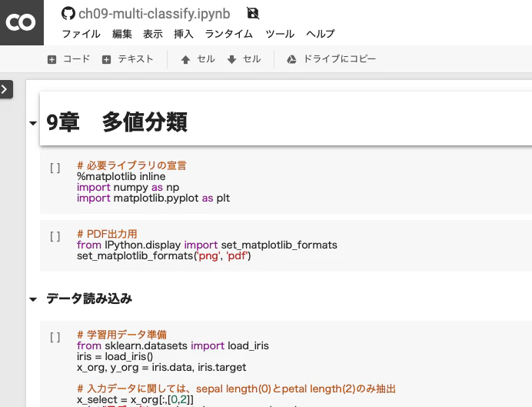Screen dimensions: 532x407
Task: Click the line import numpy as np
Action: [128, 188]
